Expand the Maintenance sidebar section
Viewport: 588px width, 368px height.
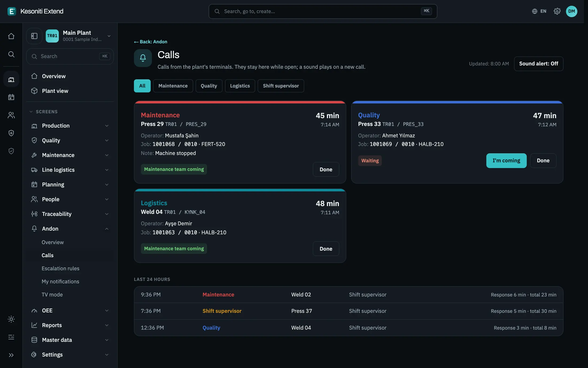click(x=70, y=155)
